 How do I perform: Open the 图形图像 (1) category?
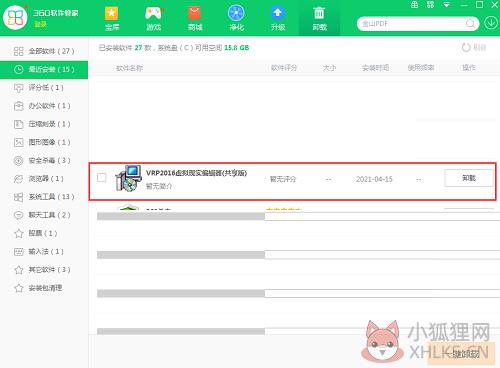(x=44, y=142)
